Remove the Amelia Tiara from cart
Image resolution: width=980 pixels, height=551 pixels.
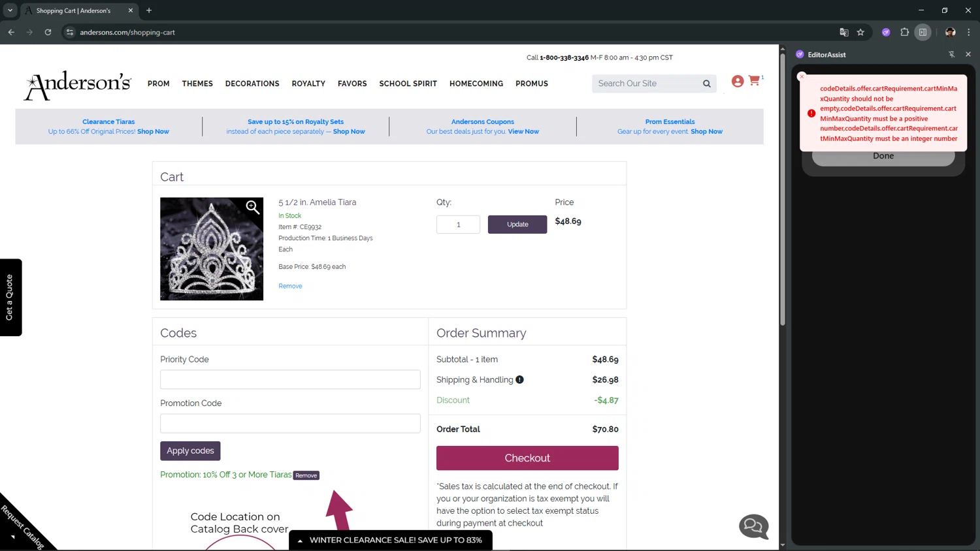(x=290, y=286)
